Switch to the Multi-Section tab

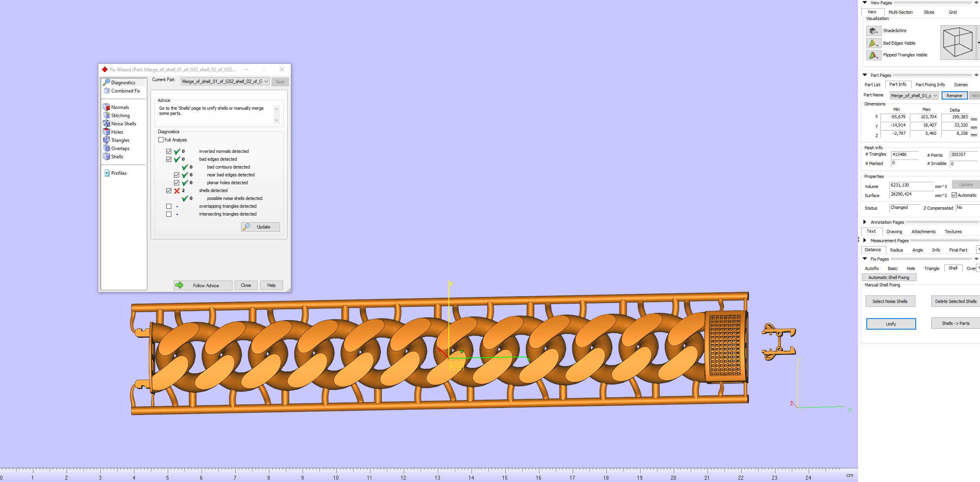[x=900, y=12]
